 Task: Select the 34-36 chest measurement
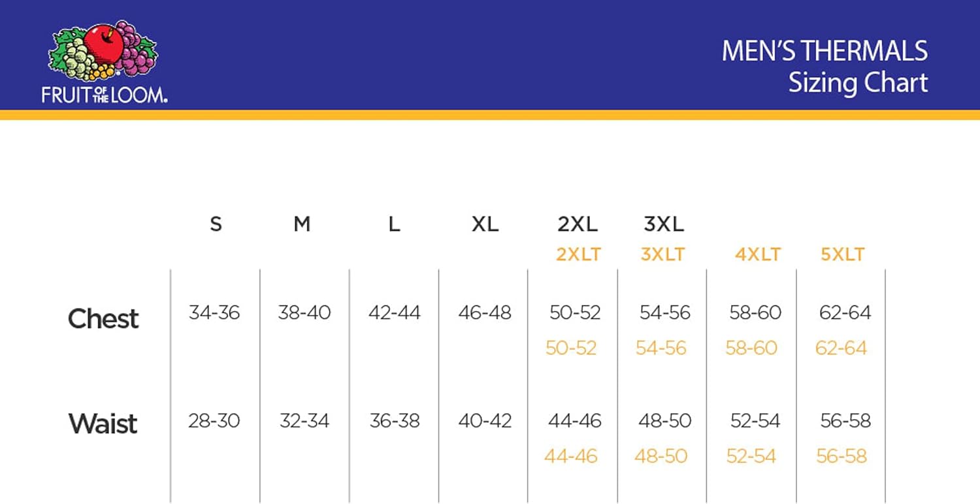214,312
